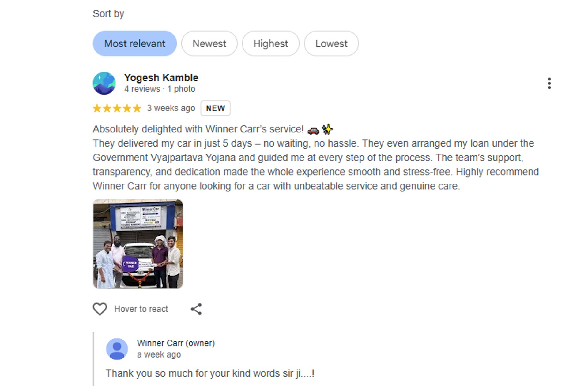Open the car delivery photo thumbnail

(138, 244)
